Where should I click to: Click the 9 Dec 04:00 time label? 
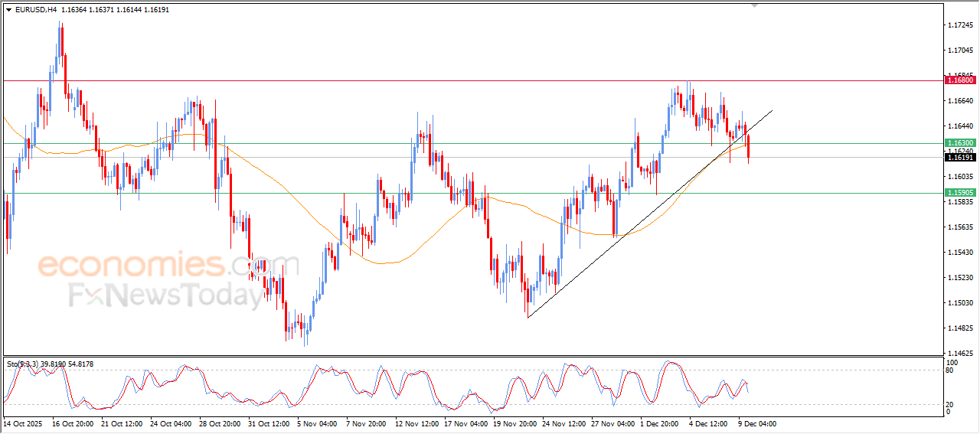(756, 423)
